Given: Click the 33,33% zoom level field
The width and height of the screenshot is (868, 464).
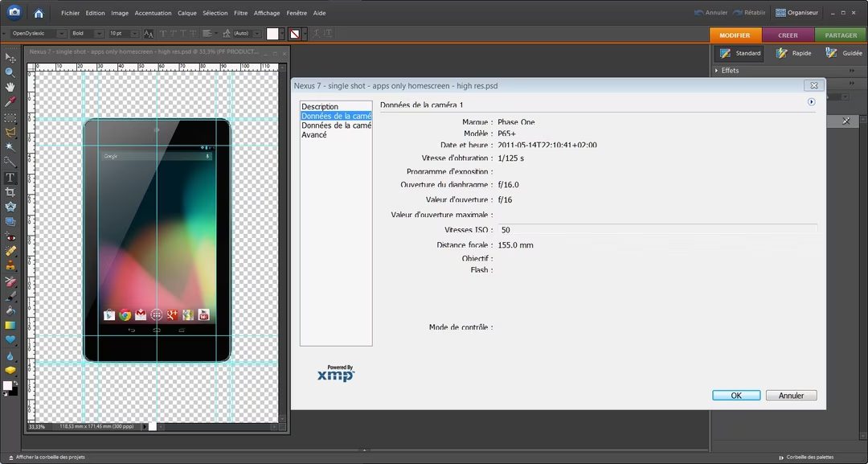Looking at the screenshot, I should 36,427.
